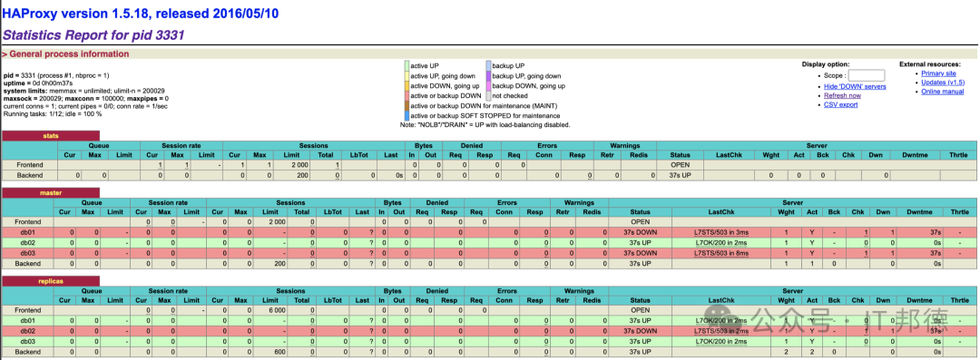Image resolution: width=980 pixels, height=360 pixels.
Task: Click OPEN status of replicas Frontend
Action: (x=640, y=310)
